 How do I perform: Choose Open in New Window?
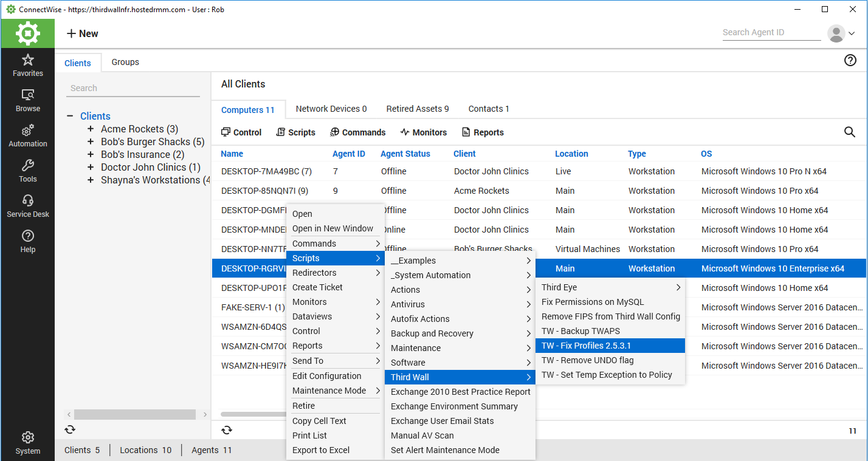coord(336,228)
